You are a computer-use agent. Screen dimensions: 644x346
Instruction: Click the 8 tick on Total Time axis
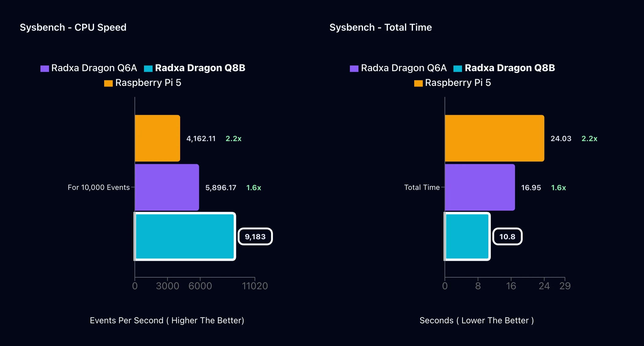[478, 286]
